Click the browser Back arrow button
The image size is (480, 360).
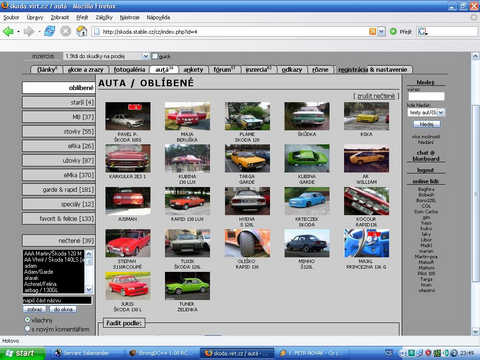[8, 32]
